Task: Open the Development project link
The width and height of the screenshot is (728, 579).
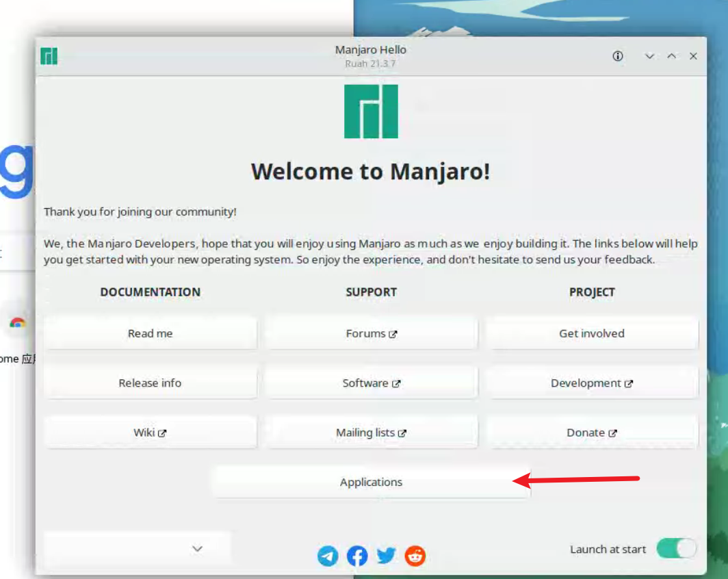Action: click(592, 383)
